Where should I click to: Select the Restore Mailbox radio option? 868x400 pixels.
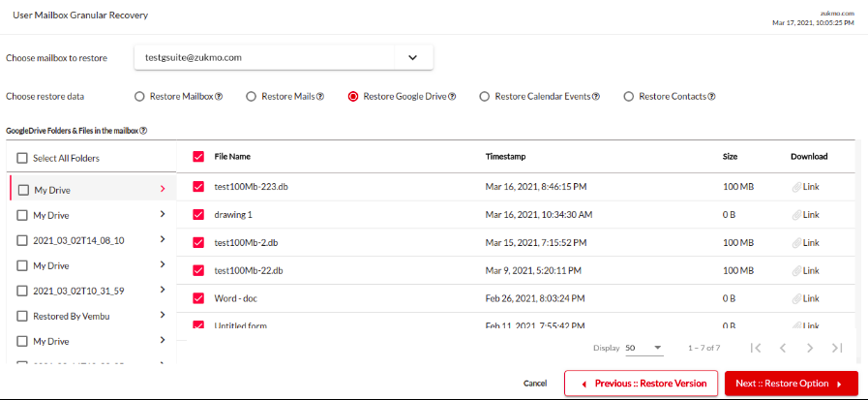pos(139,97)
